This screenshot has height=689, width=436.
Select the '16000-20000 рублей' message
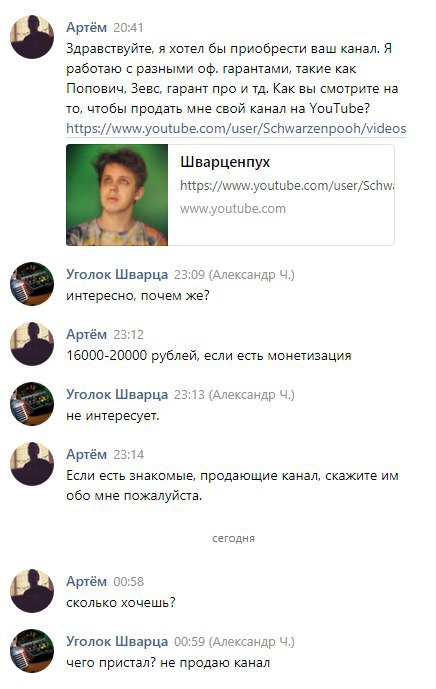tap(209, 355)
